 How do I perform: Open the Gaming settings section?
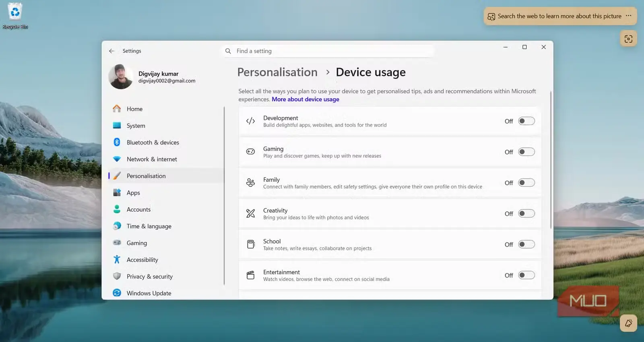[x=166, y=243]
